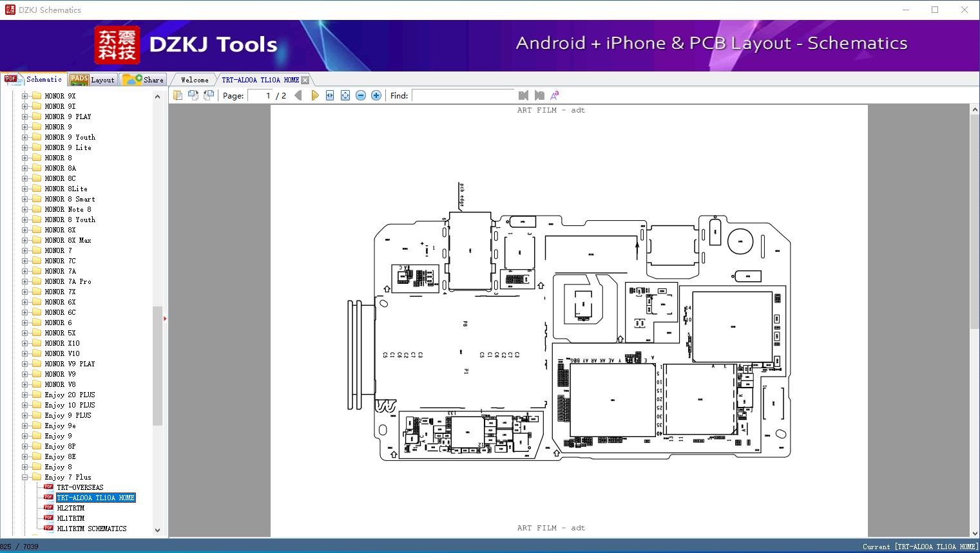
Task: Click the page number input field
Action: coord(260,95)
